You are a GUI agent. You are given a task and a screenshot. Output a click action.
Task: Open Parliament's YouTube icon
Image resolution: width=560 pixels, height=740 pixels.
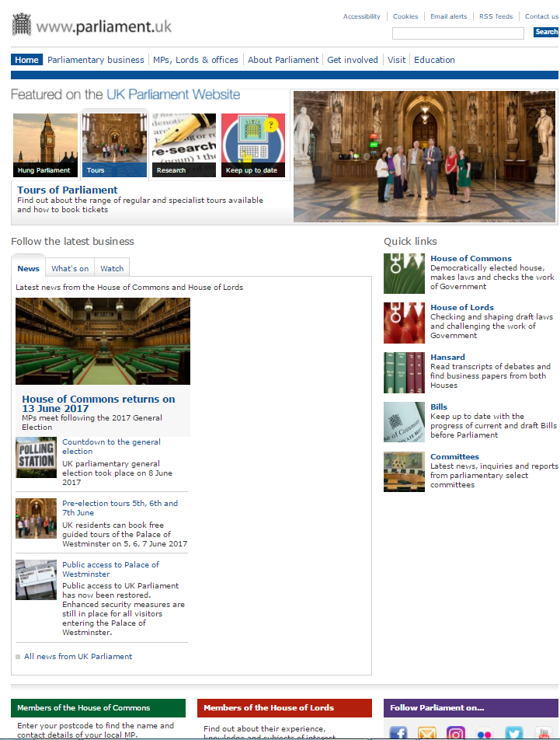point(543,734)
